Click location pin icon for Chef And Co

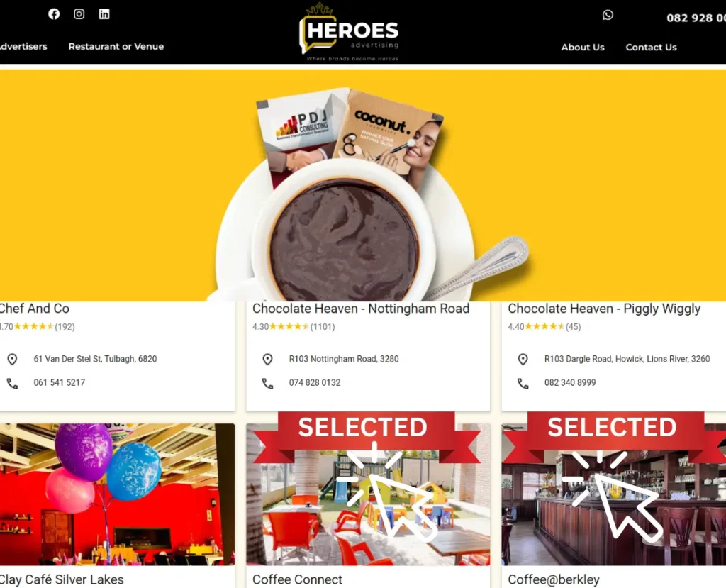coord(13,359)
